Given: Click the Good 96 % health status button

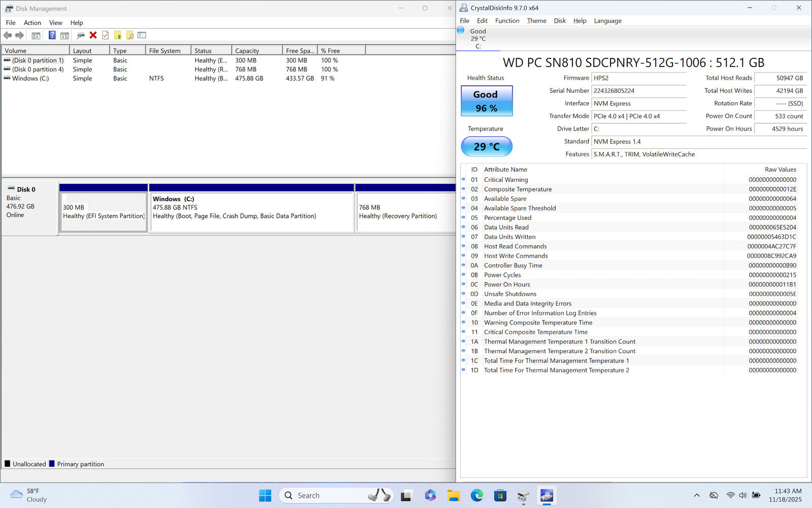Looking at the screenshot, I should [x=486, y=101].
